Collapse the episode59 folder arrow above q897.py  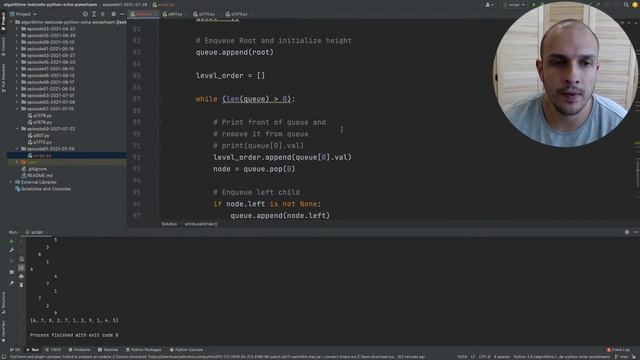point(17,129)
